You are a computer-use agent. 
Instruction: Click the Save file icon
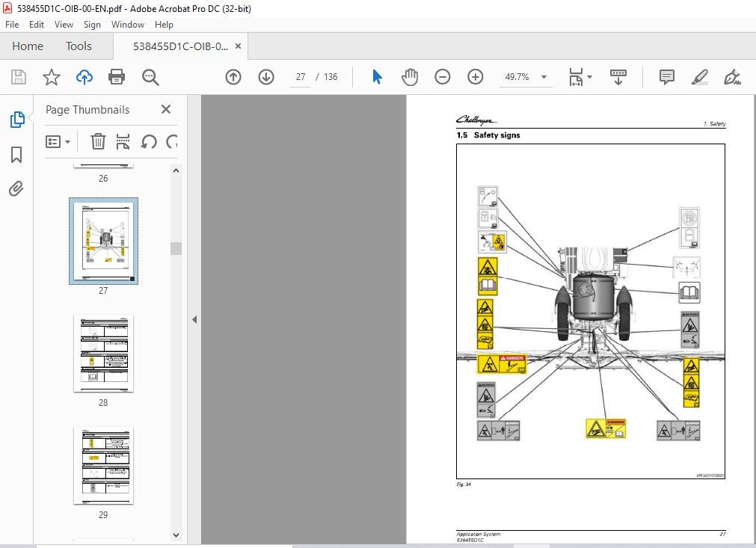click(x=19, y=77)
